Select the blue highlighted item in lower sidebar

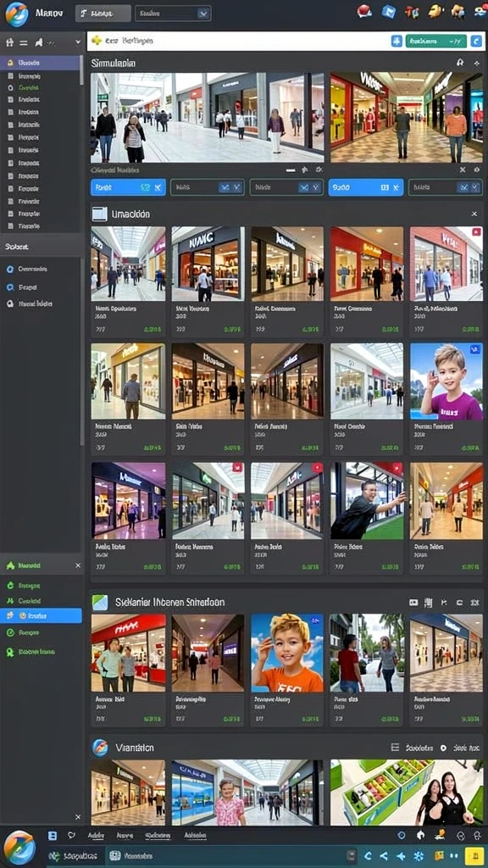point(41,615)
